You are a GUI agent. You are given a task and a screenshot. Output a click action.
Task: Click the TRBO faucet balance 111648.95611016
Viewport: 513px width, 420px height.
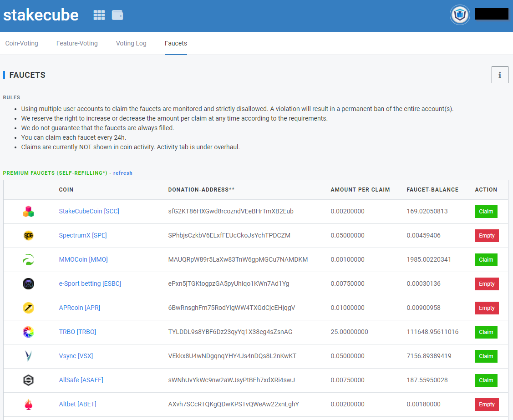tap(432, 332)
